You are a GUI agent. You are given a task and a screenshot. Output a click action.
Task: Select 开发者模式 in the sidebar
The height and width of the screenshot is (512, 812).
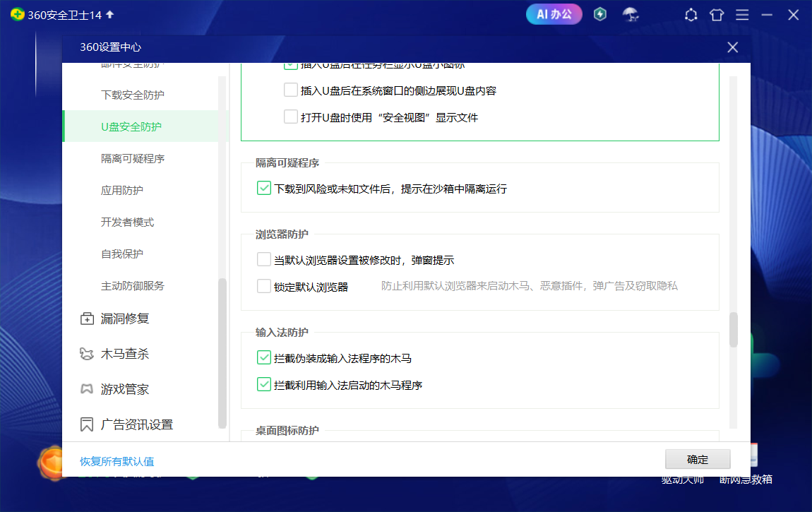[x=127, y=222]
